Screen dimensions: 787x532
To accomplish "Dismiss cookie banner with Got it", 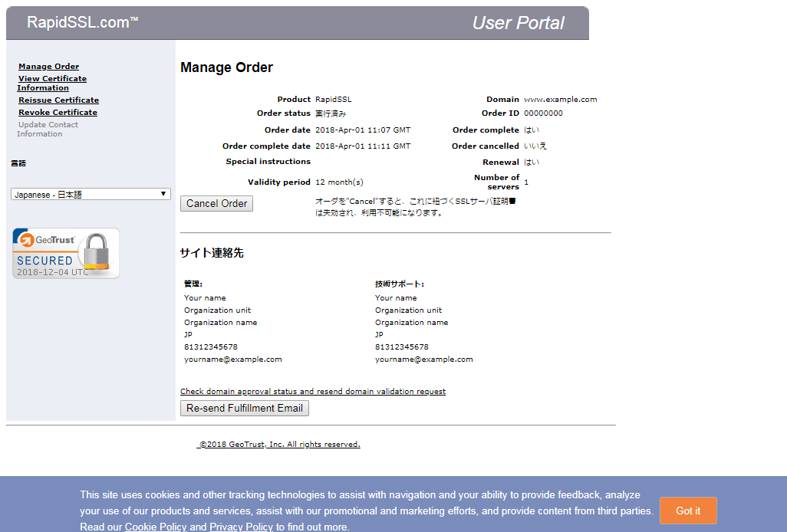I will point(688,511).
